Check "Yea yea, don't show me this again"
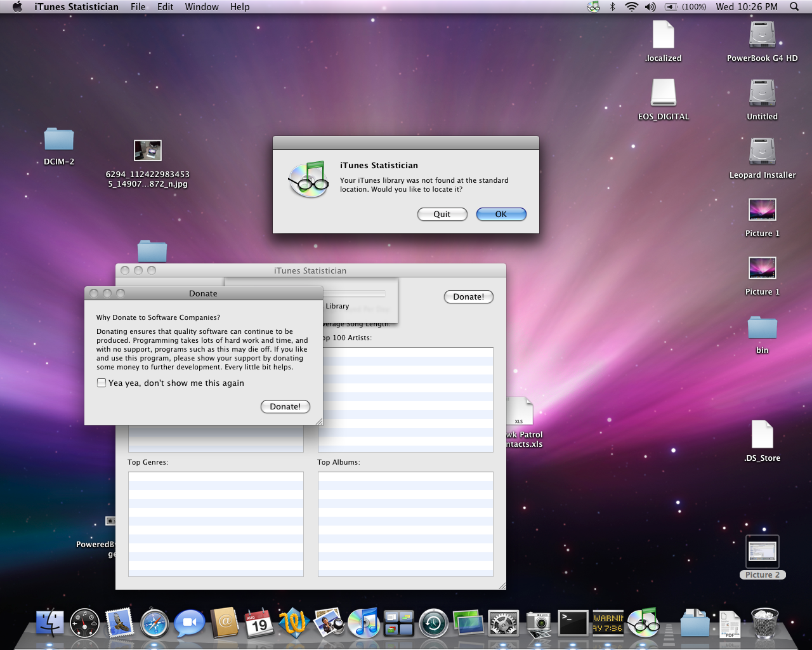812x650 pixels. point(101,383)
